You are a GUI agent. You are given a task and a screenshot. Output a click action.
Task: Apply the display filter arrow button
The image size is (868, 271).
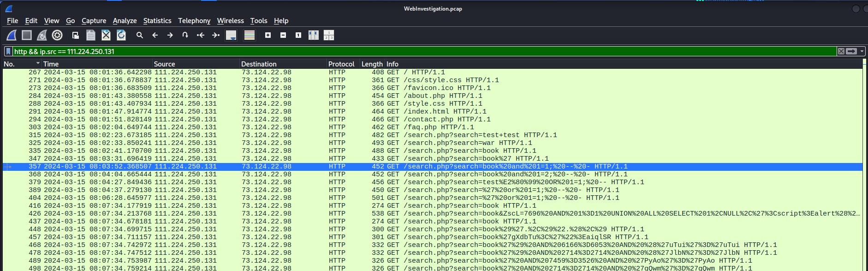[x=851, y=51]
